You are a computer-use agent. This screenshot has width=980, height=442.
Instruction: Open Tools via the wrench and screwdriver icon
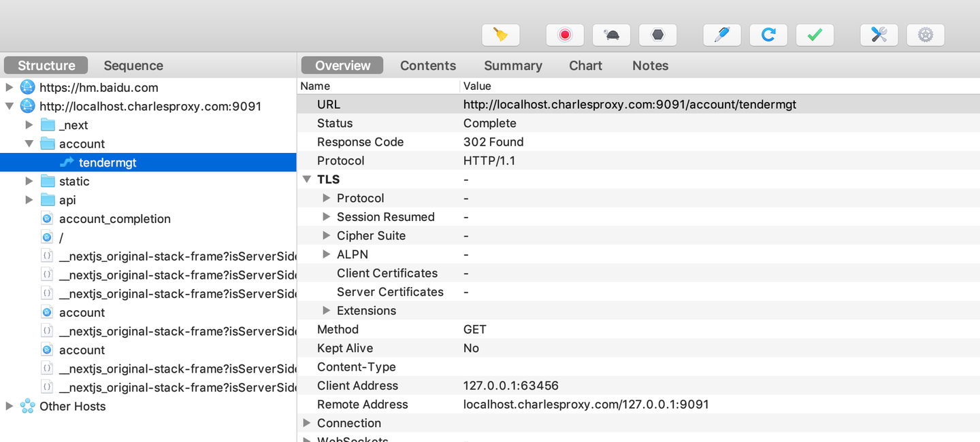coord(879,35)
